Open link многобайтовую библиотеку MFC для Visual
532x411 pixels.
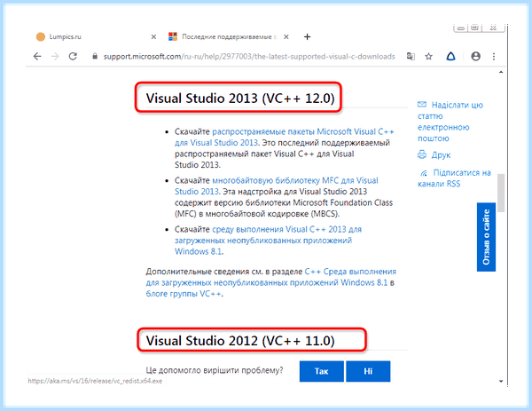(x=276, y=186)
